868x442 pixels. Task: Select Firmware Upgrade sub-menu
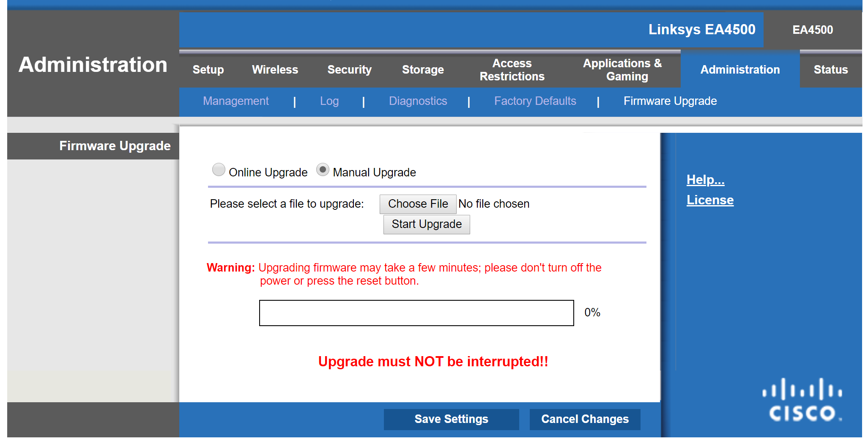670,101
